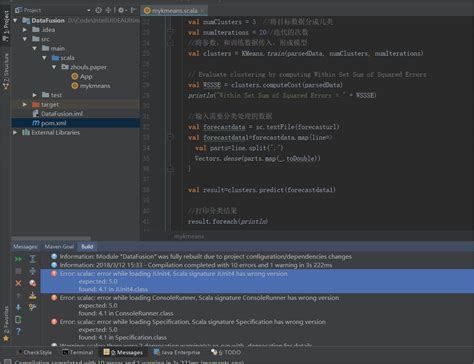This screenshot has height=364, width=474.
Task: Toggle the Project tool window side tab
Action: (6, 26)
